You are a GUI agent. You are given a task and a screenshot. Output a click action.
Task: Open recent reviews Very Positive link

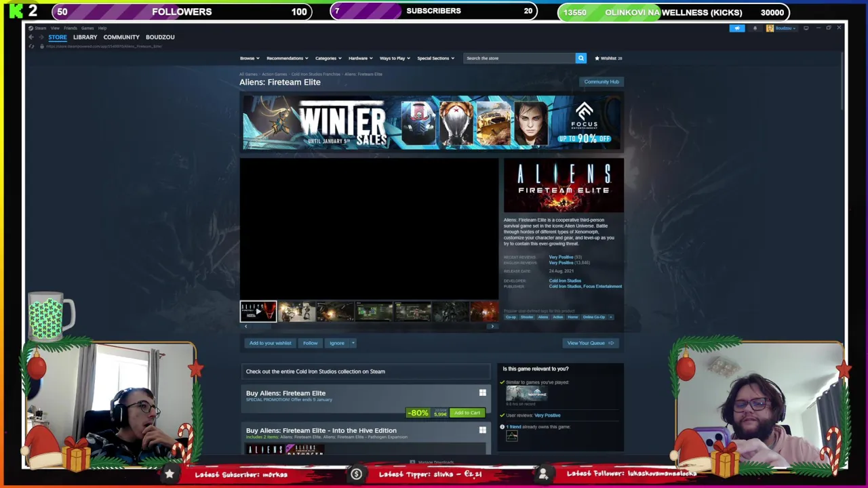pyautogui.click(x=561, y=258)
